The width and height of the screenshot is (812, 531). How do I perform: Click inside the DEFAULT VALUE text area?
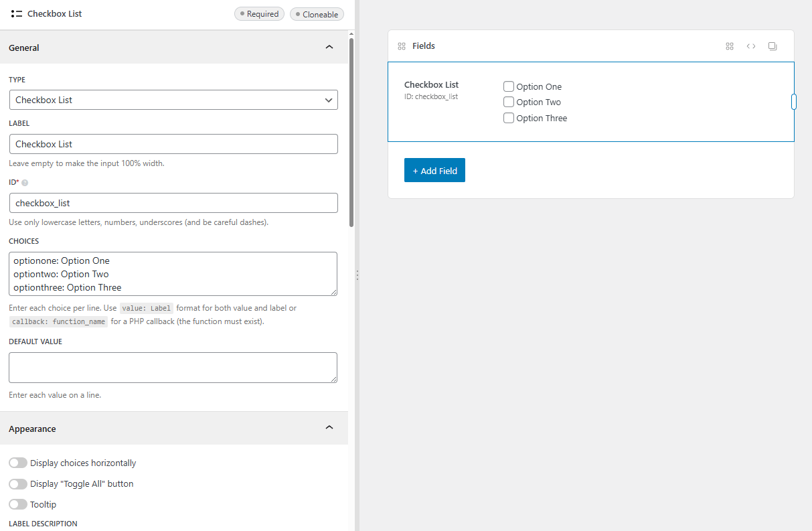pos(173,367)
